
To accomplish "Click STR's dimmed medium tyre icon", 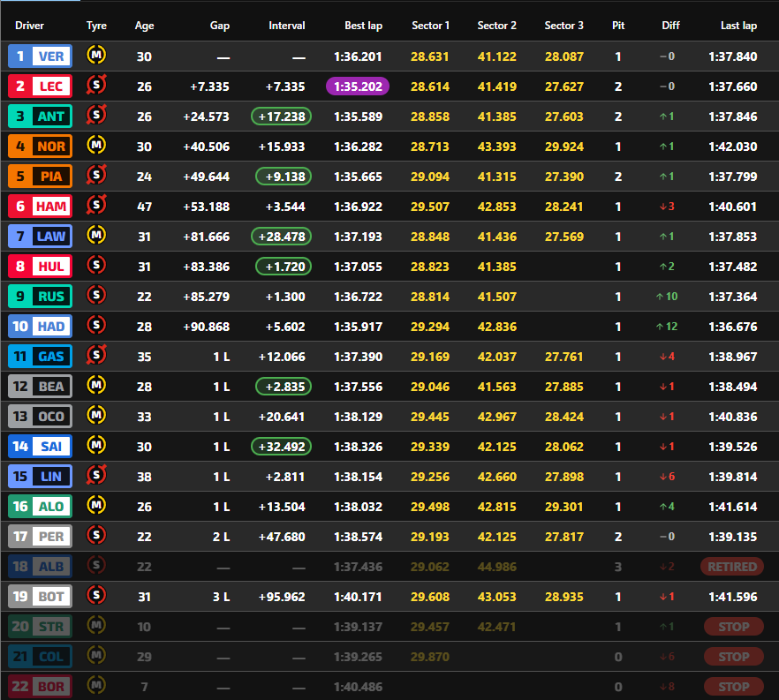I will (96, 625).
